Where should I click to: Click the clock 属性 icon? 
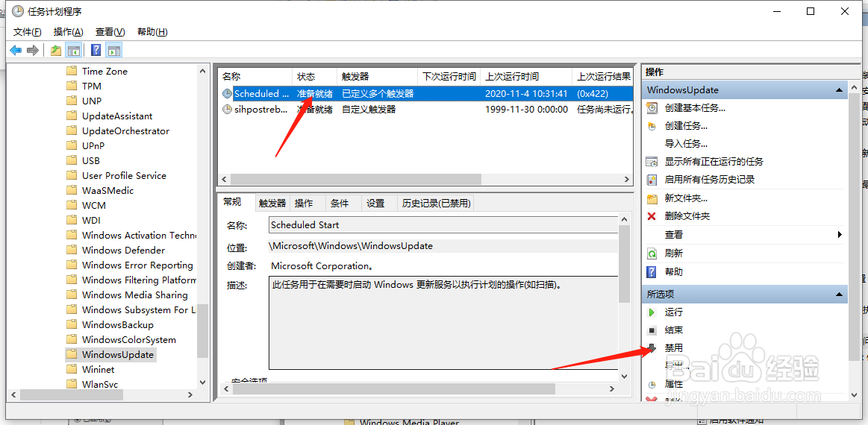click(x=652, y=384)
